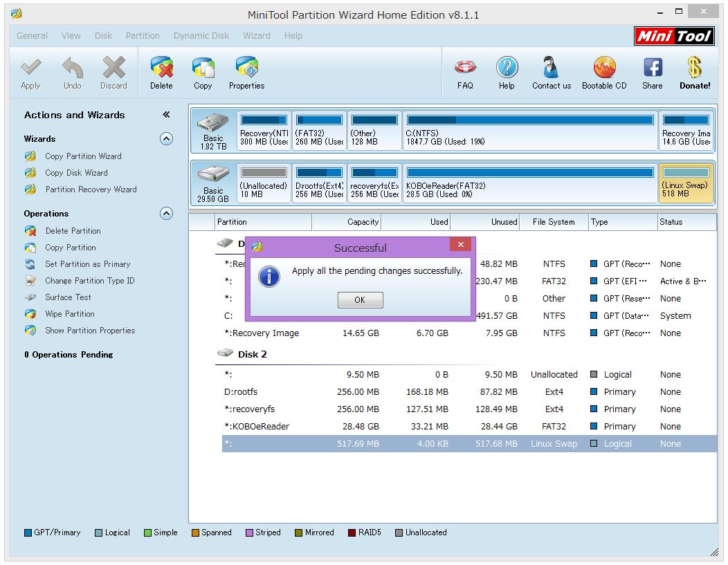This screenshot has height=565, width=728.
Task: Select the *:KOBOeReader partition row
Action: tap(469, 426)
